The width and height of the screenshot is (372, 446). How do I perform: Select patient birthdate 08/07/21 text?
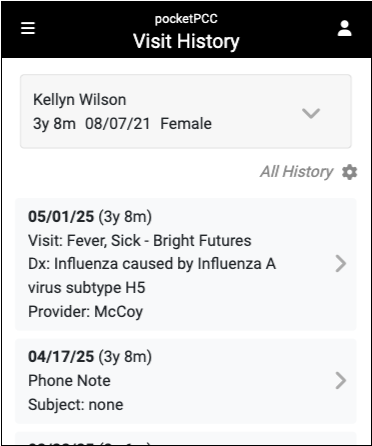point(117,124)
